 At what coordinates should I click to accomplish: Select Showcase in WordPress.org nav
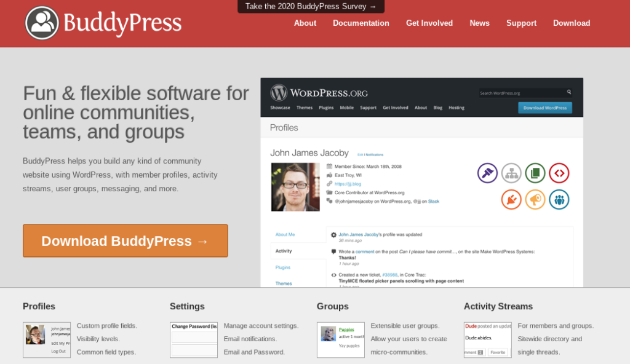[280, 108]
